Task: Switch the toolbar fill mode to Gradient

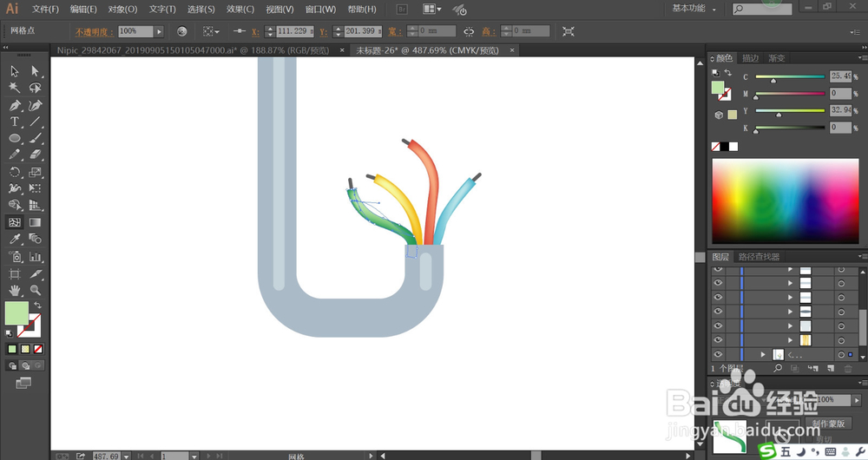Action: click(25, 349)
